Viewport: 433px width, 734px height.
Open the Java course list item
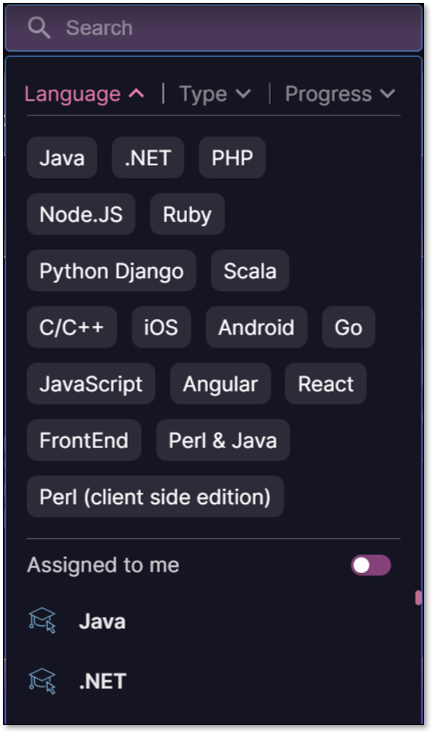click(213, 621)
